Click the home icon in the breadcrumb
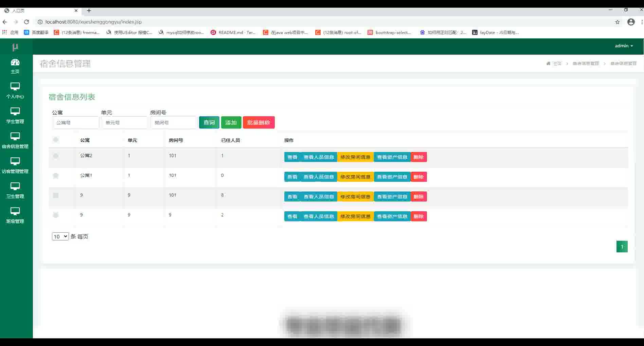The image size is (644, 346). 548,63
